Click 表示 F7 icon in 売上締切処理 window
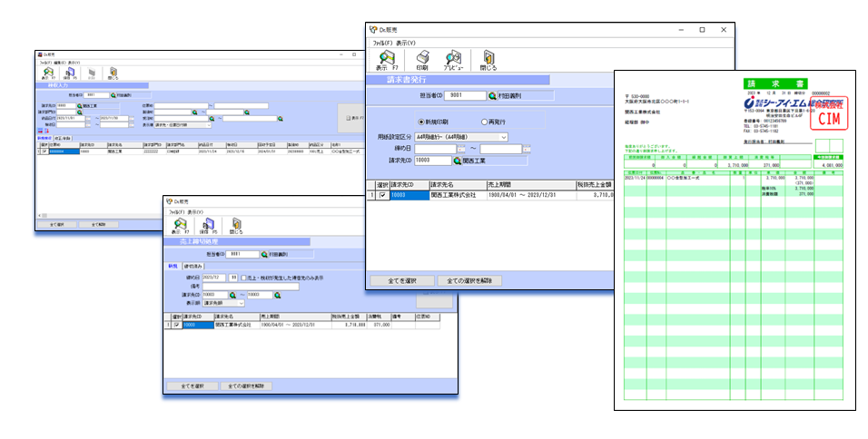868x439 pixels. pyautogui.click(x=181, y=226)
